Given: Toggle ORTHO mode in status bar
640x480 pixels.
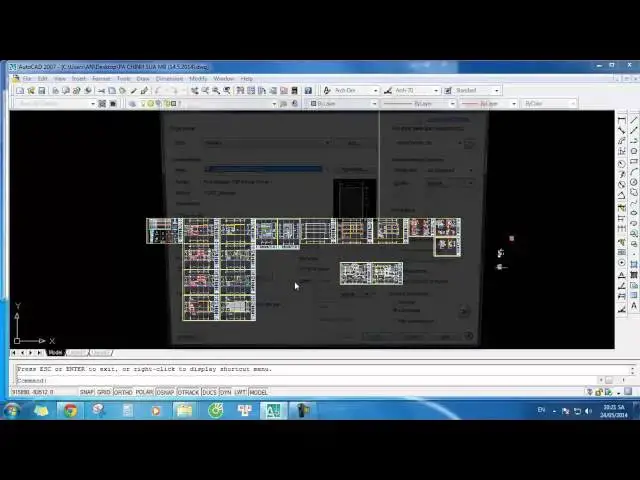Looking at the screenshot, I should click(x=123, y=392).
